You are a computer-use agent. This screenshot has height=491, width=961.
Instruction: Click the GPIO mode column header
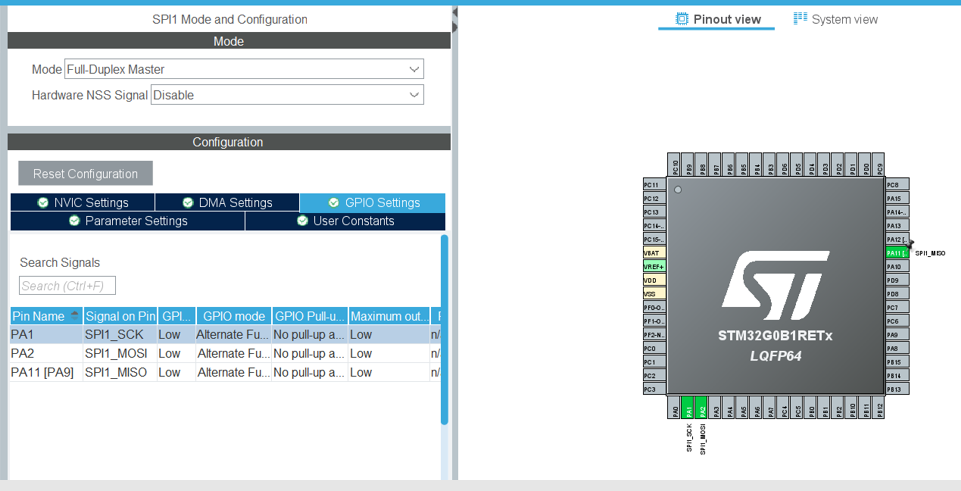234,316
